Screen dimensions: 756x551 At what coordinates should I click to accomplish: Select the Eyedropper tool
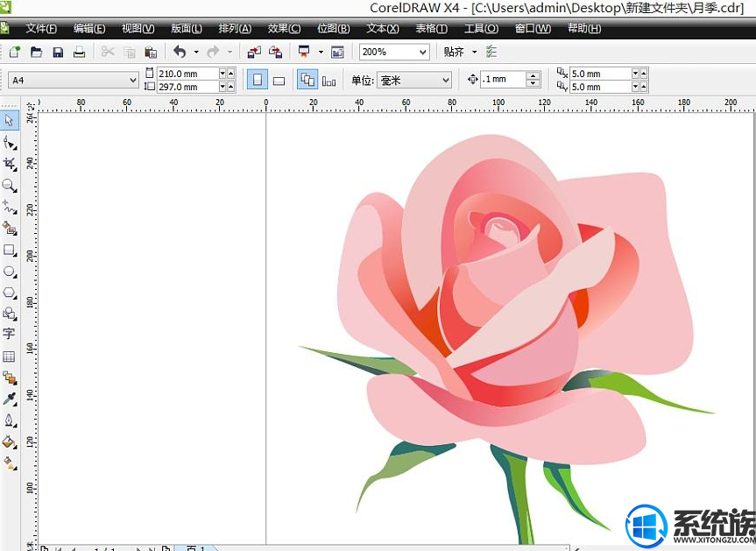[10, 399]
